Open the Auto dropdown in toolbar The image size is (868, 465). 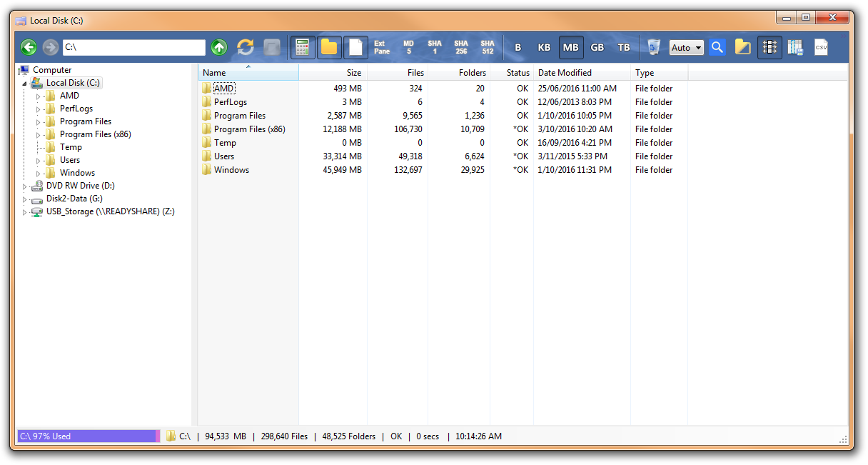[687, 47]
